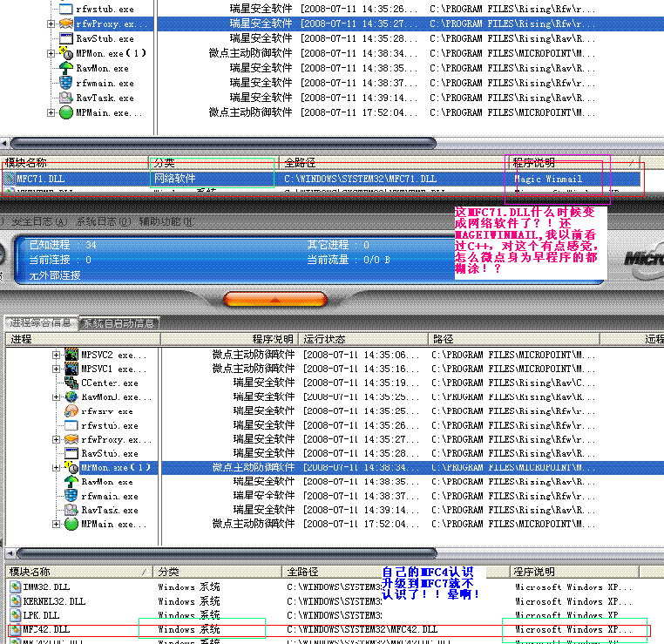The width and height of the screenshot is (664, 644).
Task: Click the MFC71.DLL module icon
Action: (10, 179)
